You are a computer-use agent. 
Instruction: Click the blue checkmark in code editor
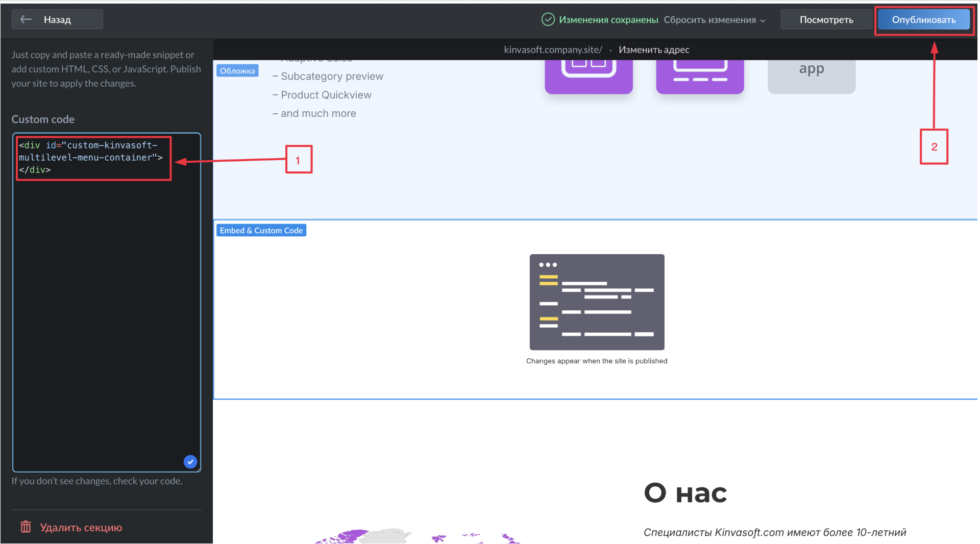[190, 461]
